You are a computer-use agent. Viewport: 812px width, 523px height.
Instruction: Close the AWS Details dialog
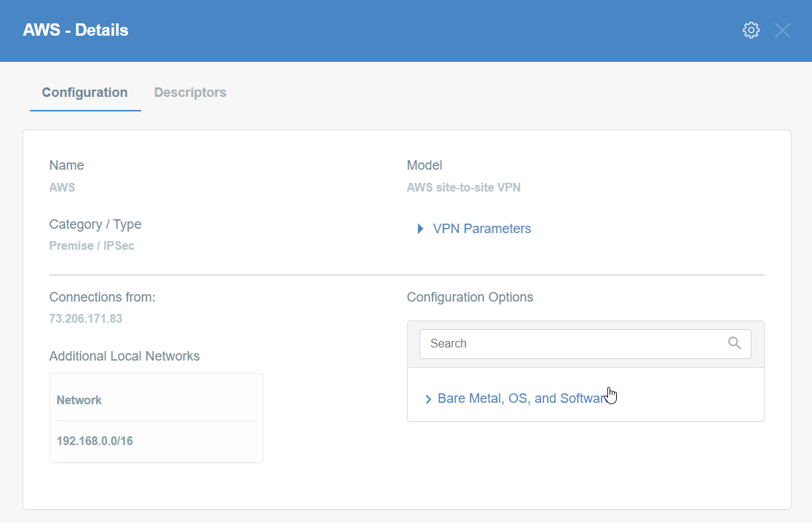click(x=782, y=30)
